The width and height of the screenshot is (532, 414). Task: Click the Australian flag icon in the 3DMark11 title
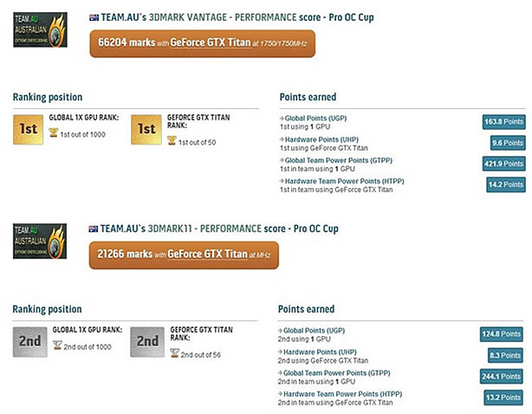[x=94, y=229]
